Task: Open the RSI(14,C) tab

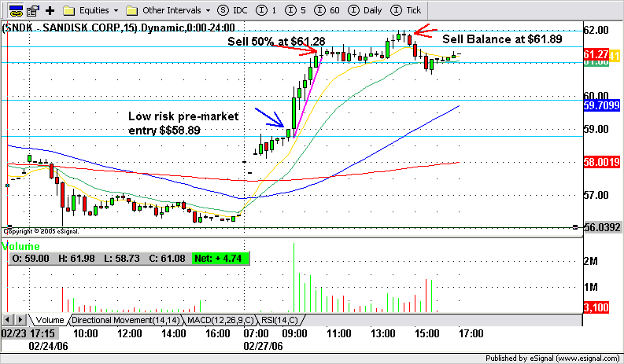Action: pos(280,320)
